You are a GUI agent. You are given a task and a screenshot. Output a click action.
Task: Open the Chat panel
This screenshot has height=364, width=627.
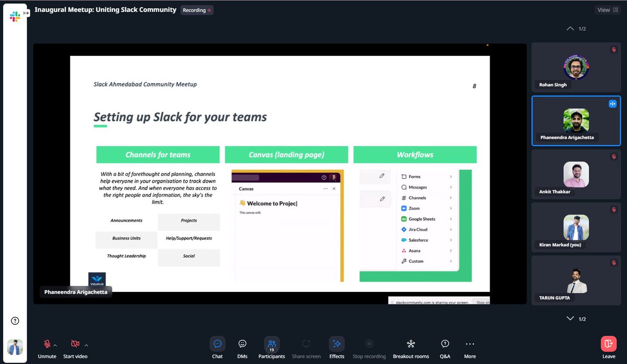(217, 348)
